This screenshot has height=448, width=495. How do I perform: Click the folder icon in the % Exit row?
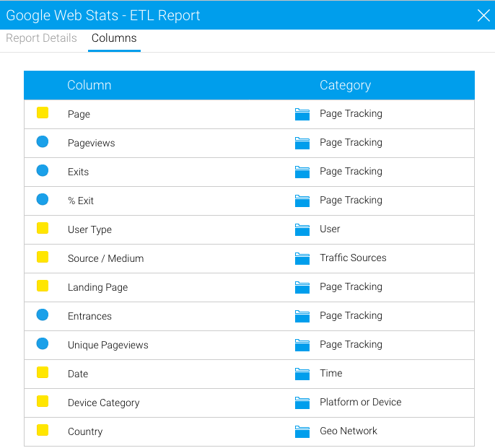tap(302, 201)
